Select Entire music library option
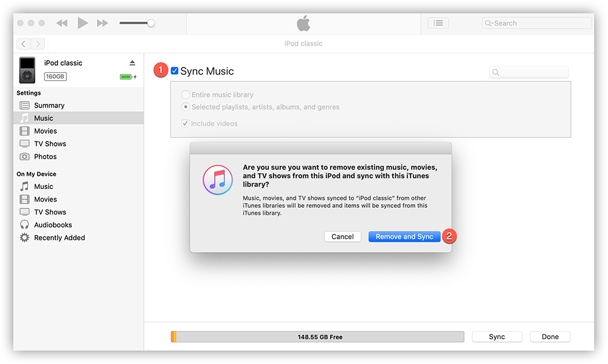The width and height of the screenshot is (608, 364). click(x=186, y=95)
